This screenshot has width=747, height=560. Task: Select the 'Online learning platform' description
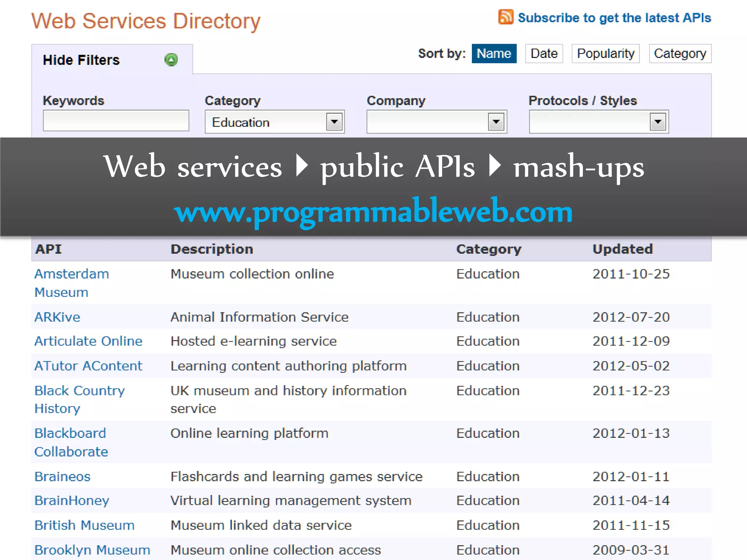[249, 433]
